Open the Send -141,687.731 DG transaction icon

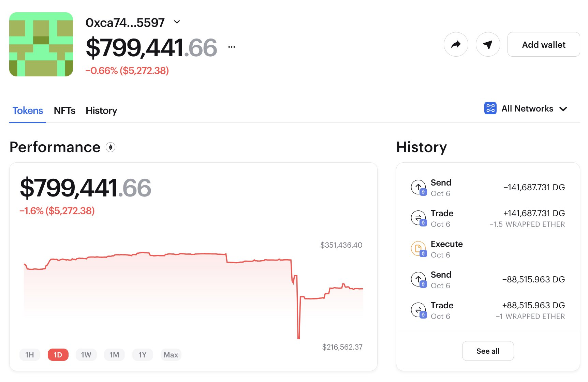pos(418,187)
